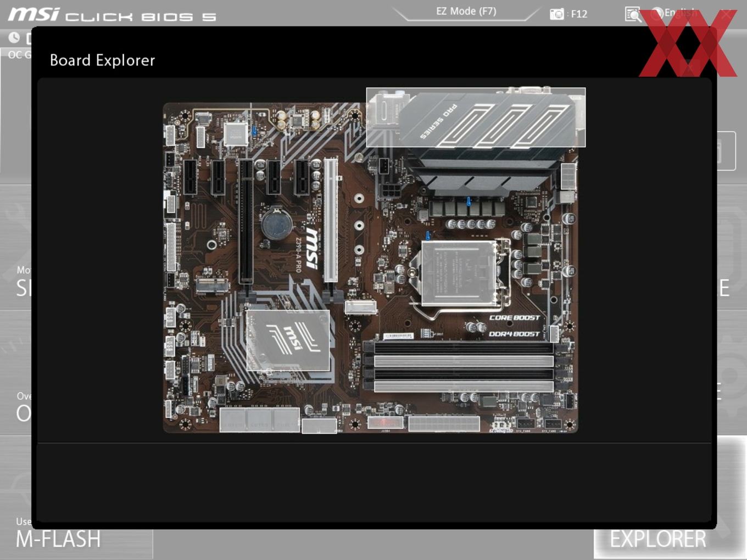
Task: Select the rightmost SATA port block
Action: 286,419
